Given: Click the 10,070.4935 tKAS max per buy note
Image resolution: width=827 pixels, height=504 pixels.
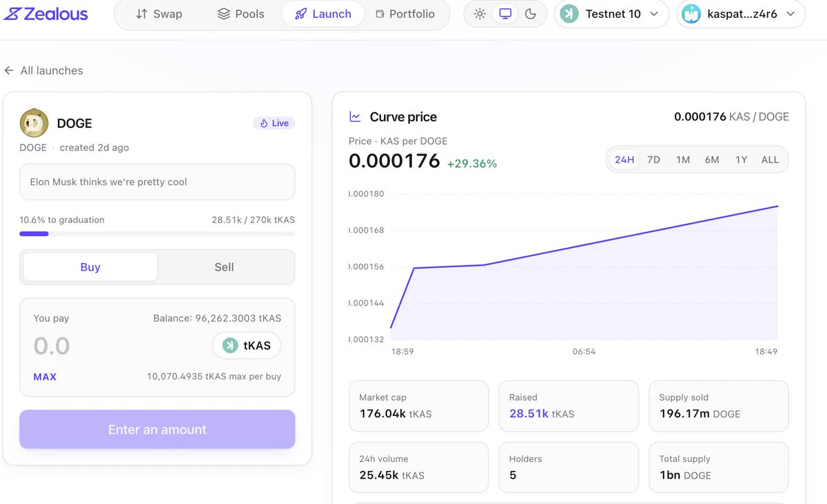Looking at the screenshot, I should [x=214, y=377].
